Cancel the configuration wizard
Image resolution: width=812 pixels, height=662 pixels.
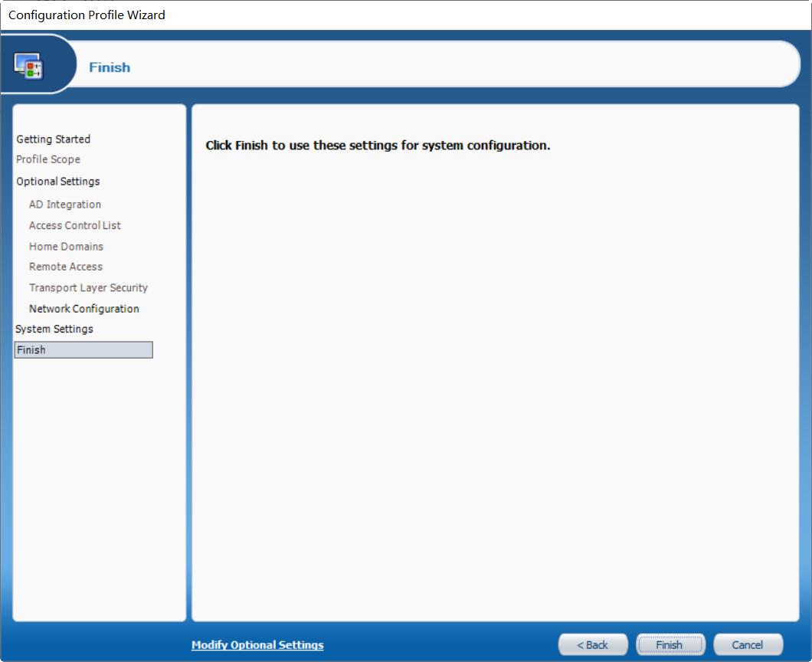[748, 645]
